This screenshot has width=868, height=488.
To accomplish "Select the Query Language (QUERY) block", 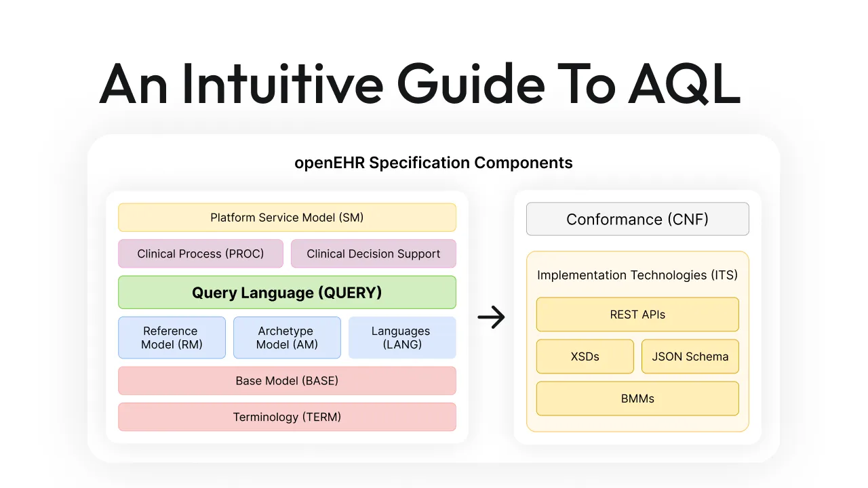I will pos(287,292).
